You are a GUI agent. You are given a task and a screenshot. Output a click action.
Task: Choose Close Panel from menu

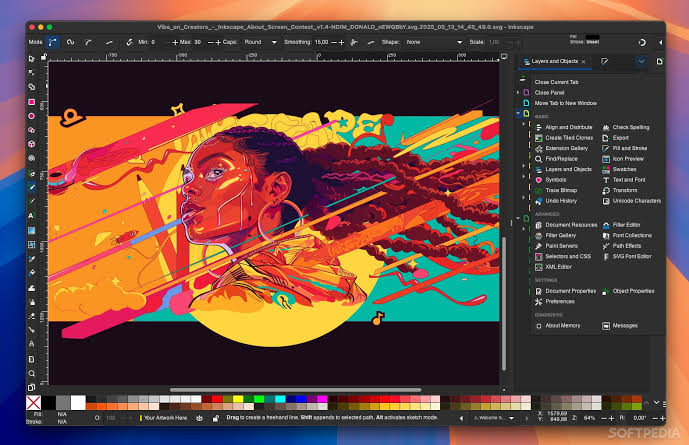click(x=549, y=93)
